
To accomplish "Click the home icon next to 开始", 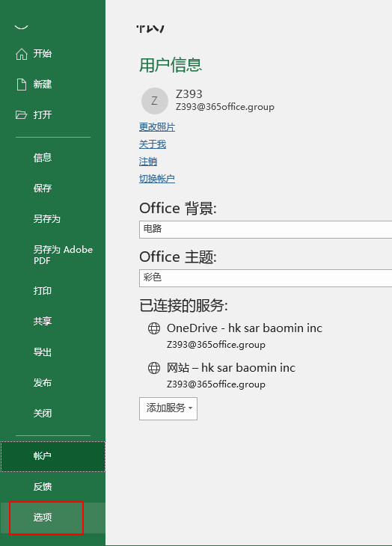I will click(x=22, y=54).
